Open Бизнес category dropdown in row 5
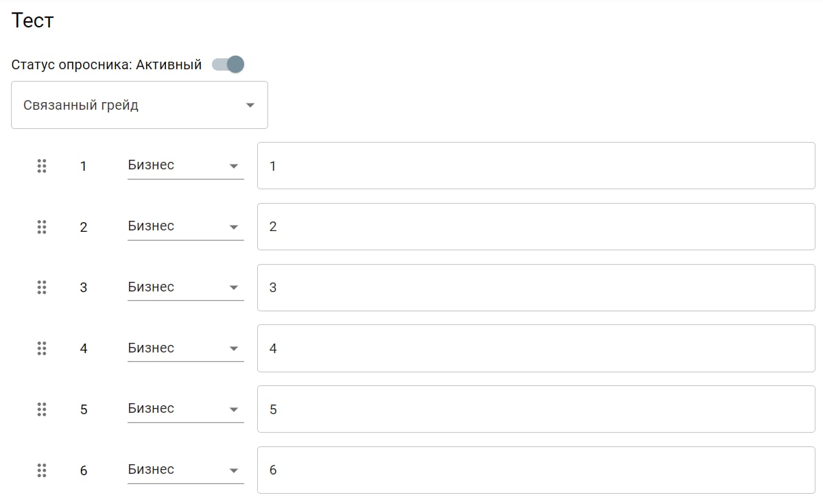This screenshot has width=823, height=504. [x=185, y=409]
